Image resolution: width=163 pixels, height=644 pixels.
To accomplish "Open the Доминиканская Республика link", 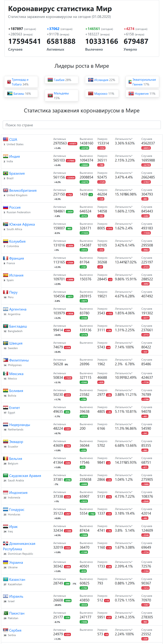I will coord(19,546).
